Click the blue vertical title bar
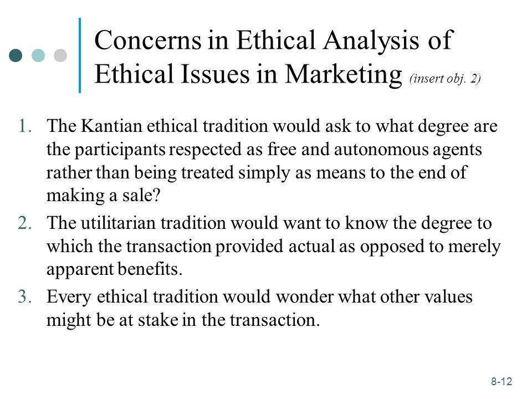 [80, 55]
